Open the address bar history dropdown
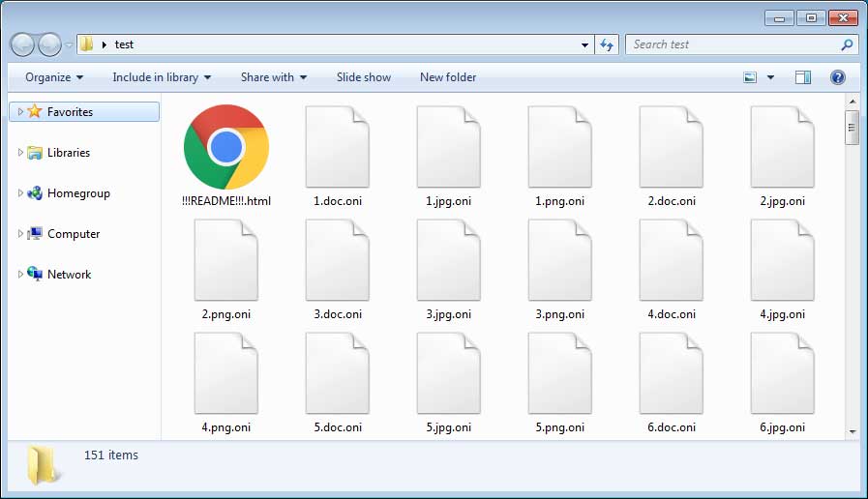The width and height of the screenshot is (868, 499). 585,44
